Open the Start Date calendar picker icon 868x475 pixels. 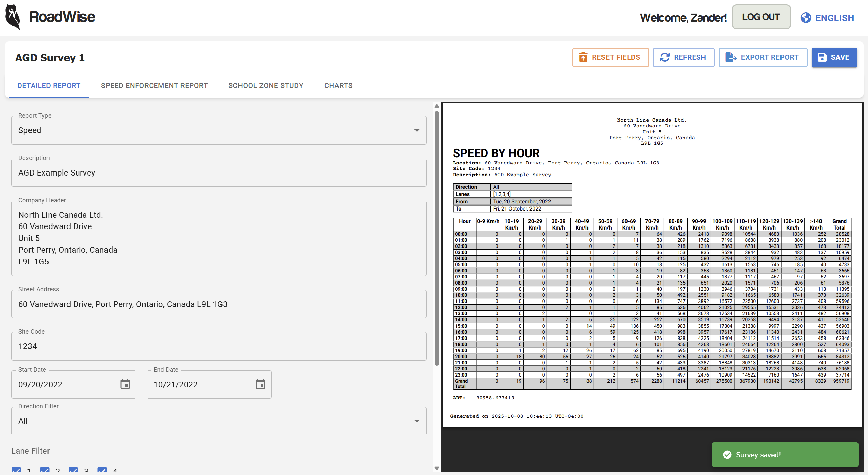125,384
